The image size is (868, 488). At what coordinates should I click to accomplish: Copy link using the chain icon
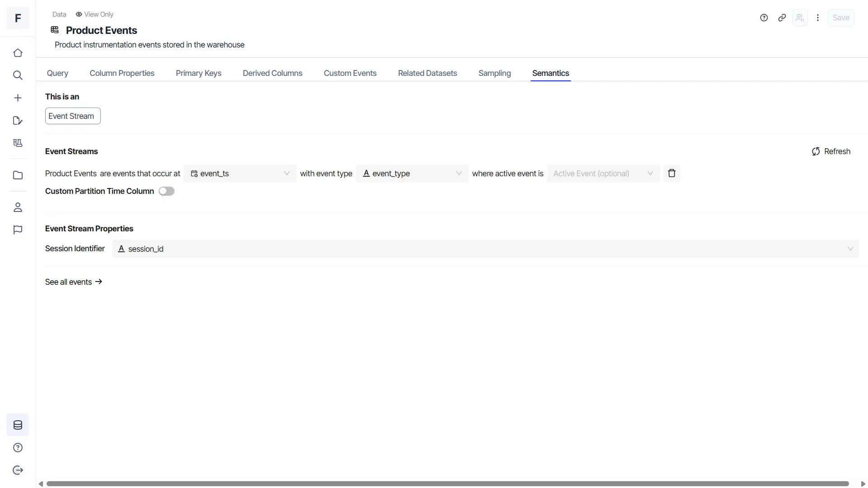click(782, 18)
